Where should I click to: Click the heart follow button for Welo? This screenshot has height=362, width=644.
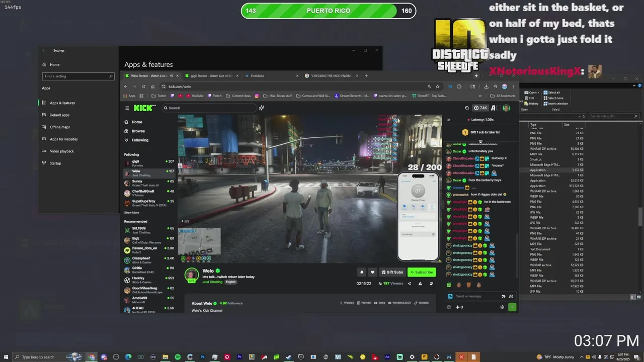372,272
